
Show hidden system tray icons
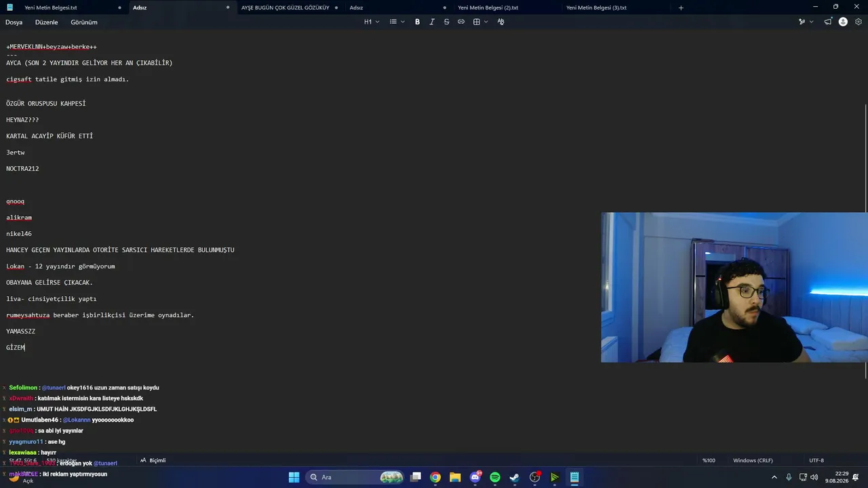tap(774, 477)
